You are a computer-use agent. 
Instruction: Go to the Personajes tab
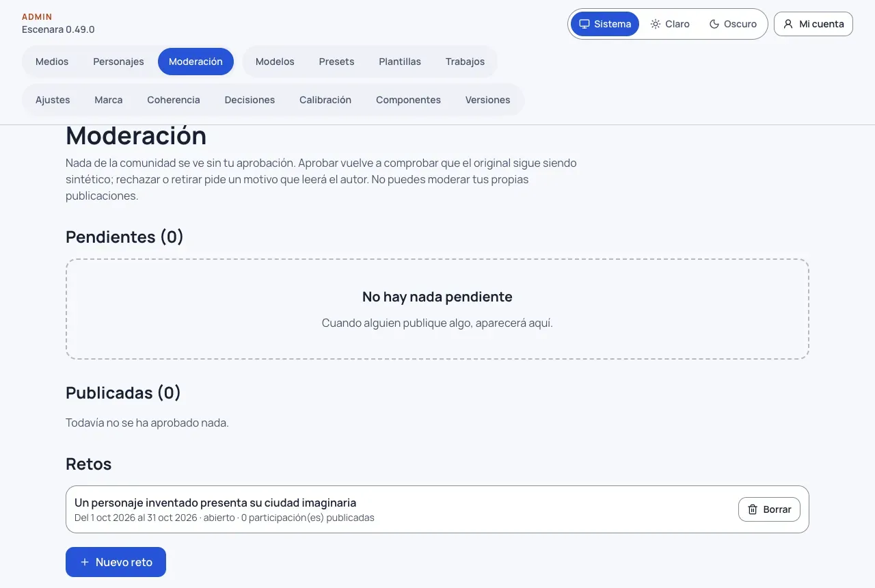coord(118,62)
